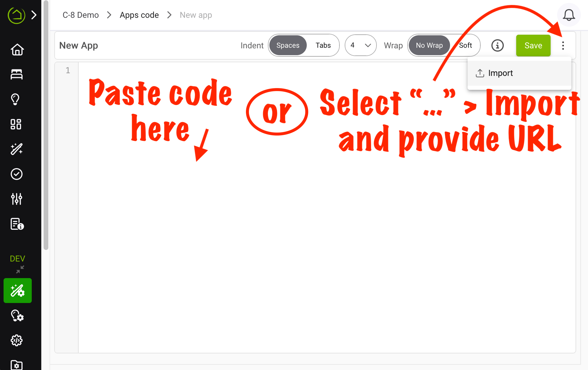Open the bulb-with-gear device settings icon
588x370 pixels.
[17, 315]
